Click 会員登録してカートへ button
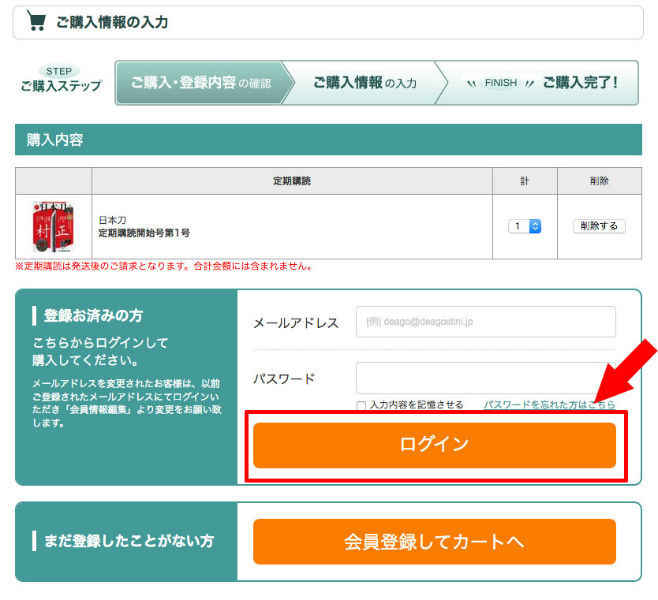 coord(434,542)
